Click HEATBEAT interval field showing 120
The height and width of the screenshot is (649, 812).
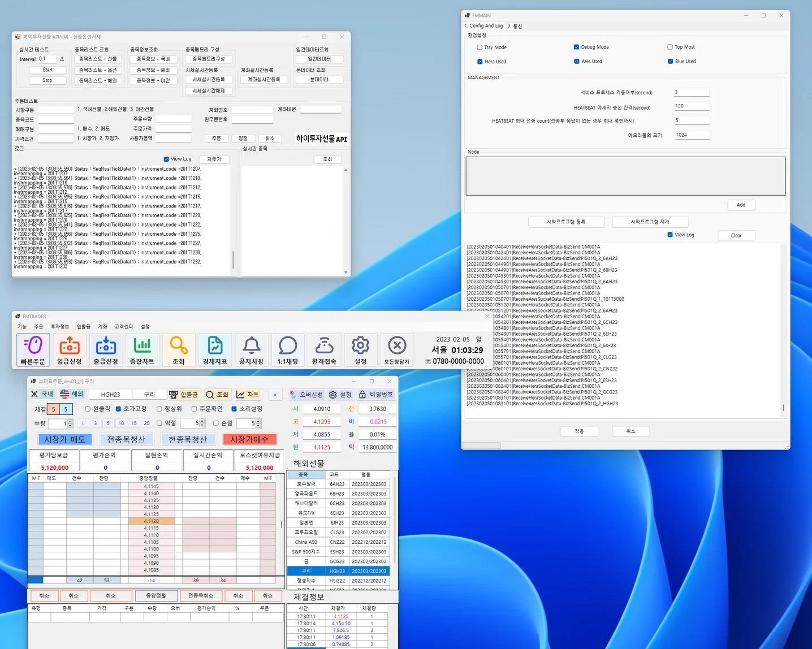(692, 106)
